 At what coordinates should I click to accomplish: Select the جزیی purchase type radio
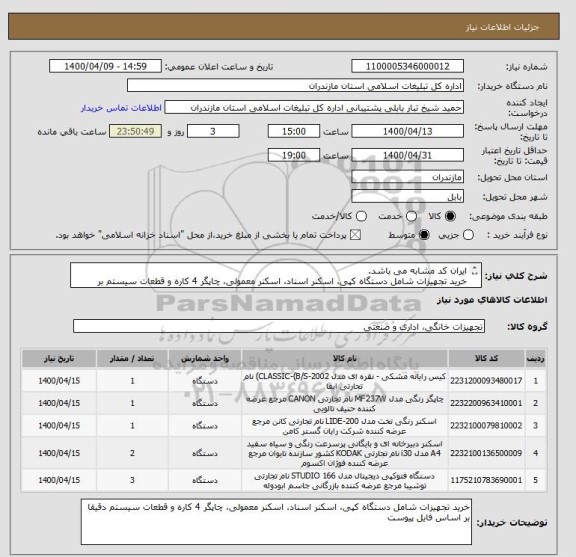pos(468,235)
